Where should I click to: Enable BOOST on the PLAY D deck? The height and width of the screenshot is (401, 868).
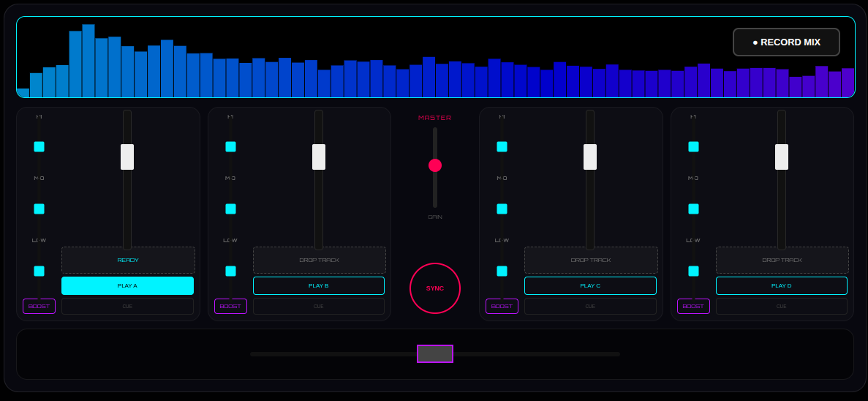click(694, 307)
